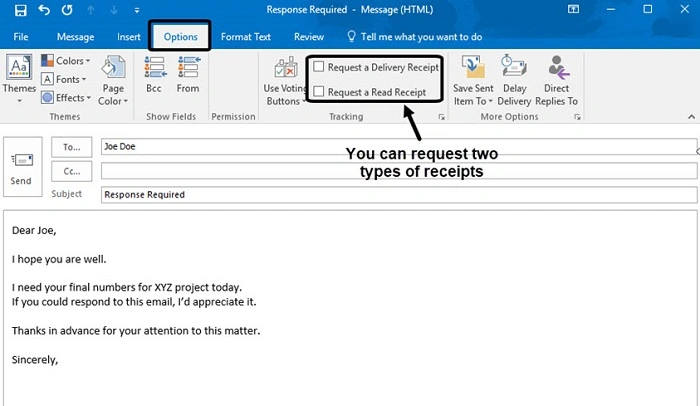Click the Subject field
Screen dimensions: 700x406
[399, 195]
